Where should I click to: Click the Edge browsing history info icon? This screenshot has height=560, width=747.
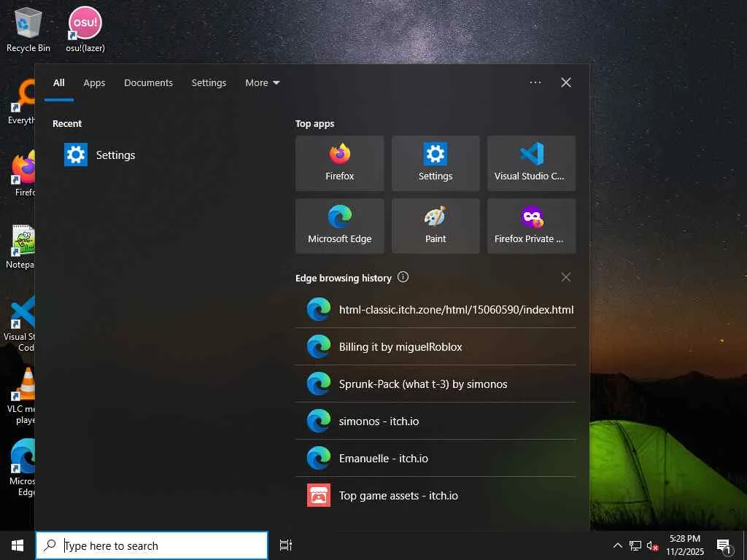coord(403,277)
